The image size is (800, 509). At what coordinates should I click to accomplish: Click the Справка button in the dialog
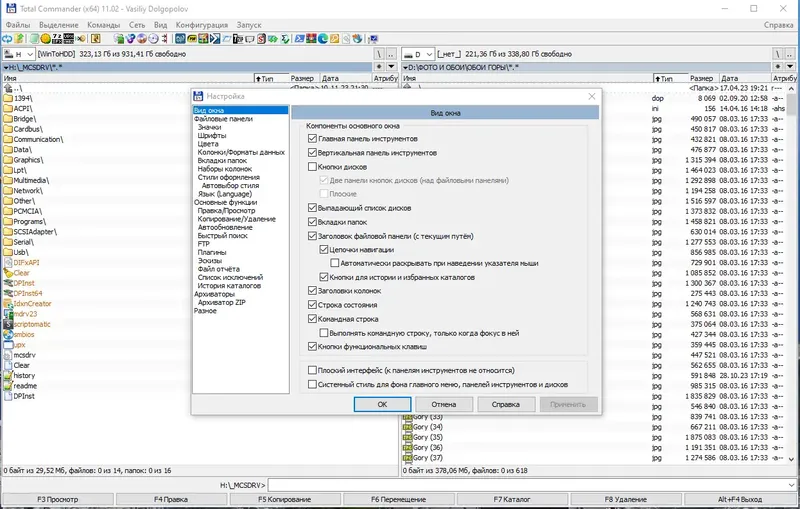[x=506, y=404]
